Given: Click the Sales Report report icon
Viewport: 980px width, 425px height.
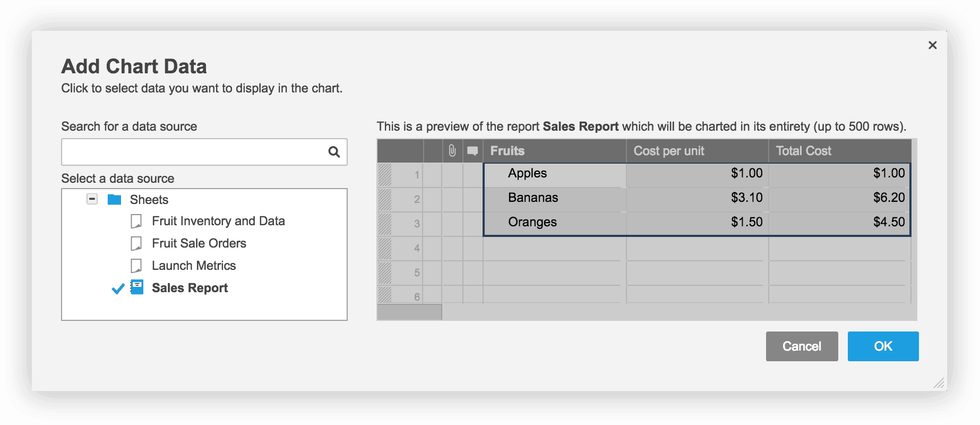Looking at the screenshot, I should [x=137, y=287].
